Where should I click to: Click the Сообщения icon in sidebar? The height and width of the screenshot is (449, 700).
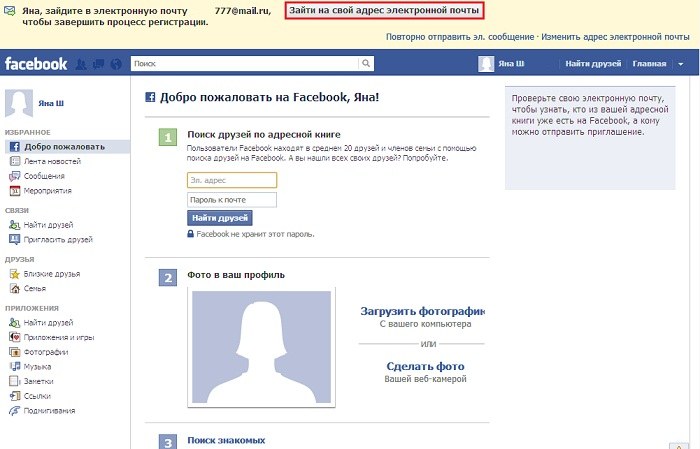(x=15, y=176)
